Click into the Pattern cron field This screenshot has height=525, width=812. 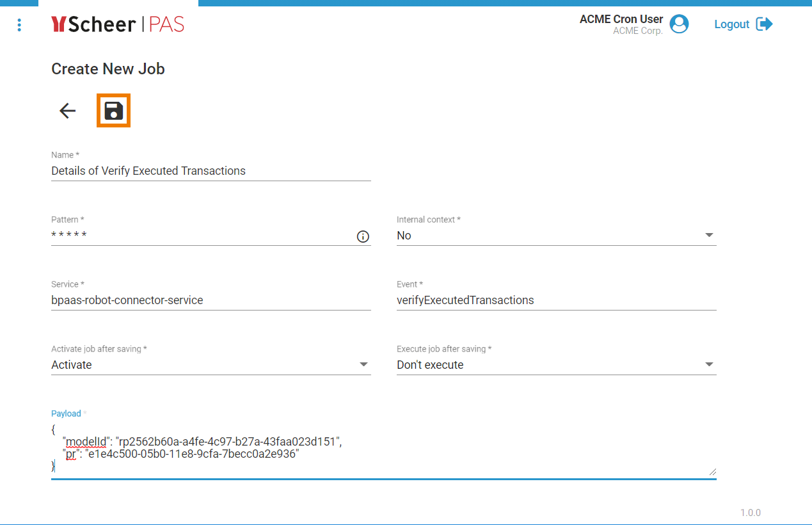pos(198,236)
